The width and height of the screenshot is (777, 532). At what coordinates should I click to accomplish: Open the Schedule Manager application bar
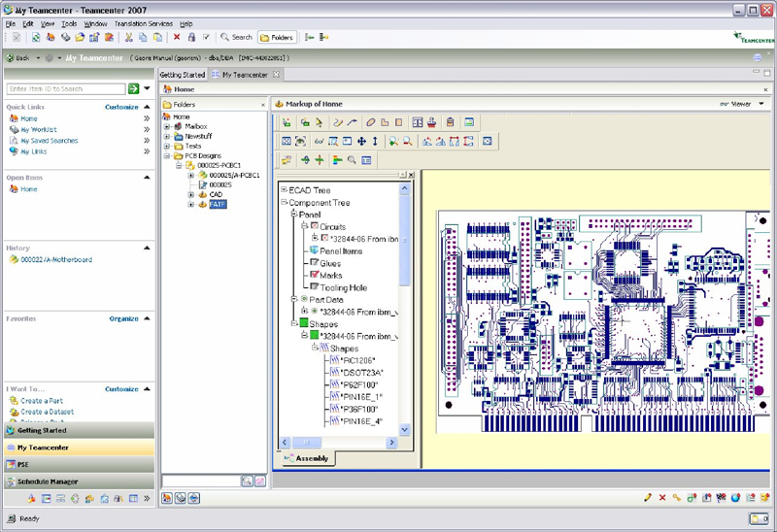(80, 482)
